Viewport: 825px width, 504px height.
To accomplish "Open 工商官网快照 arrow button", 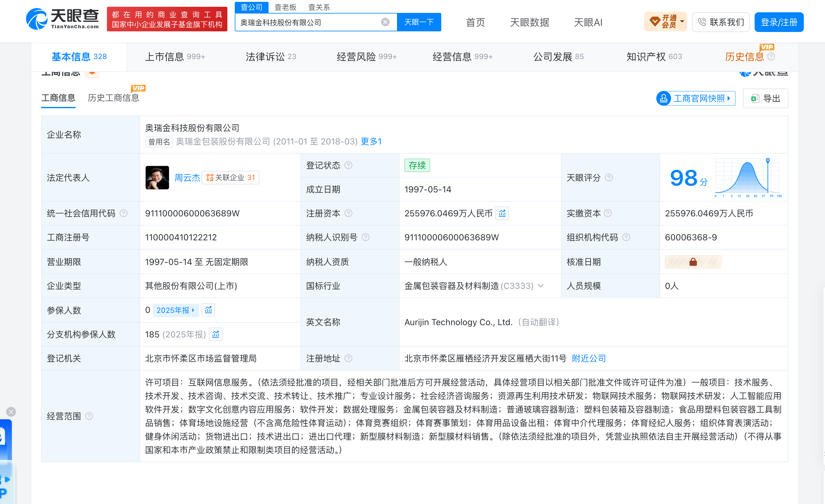I will click(696, 98).
